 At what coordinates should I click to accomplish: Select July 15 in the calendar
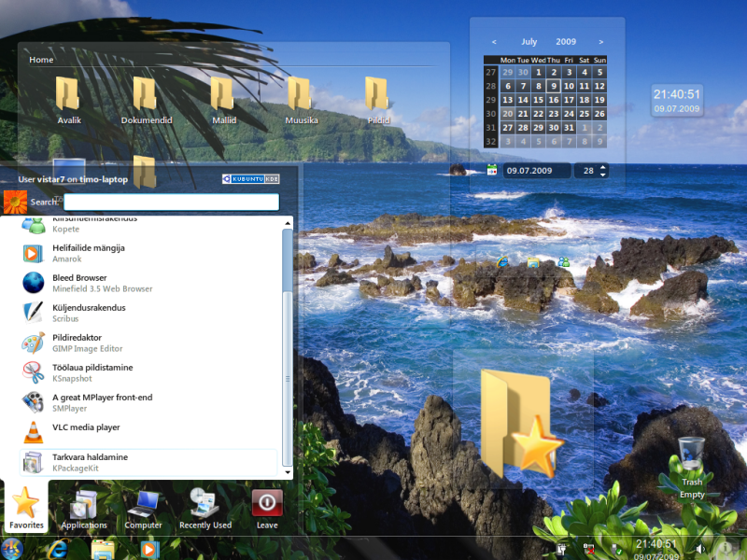[x=539, y=100]
